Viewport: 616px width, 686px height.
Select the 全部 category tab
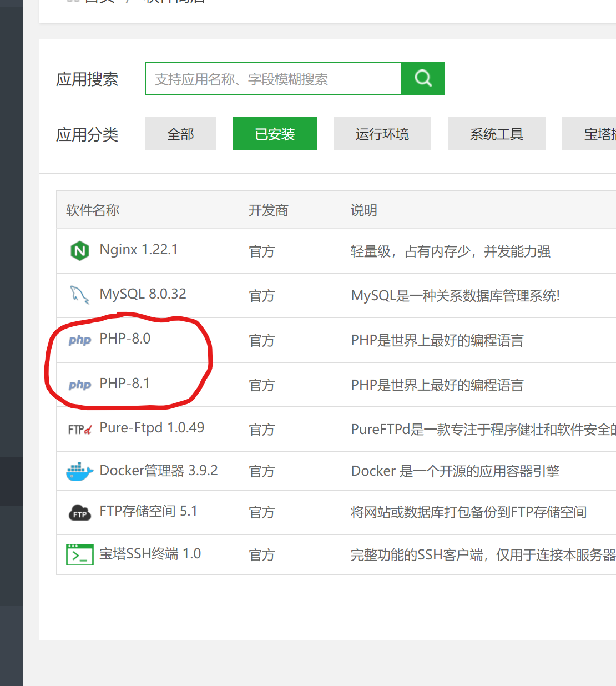point(180,134)
